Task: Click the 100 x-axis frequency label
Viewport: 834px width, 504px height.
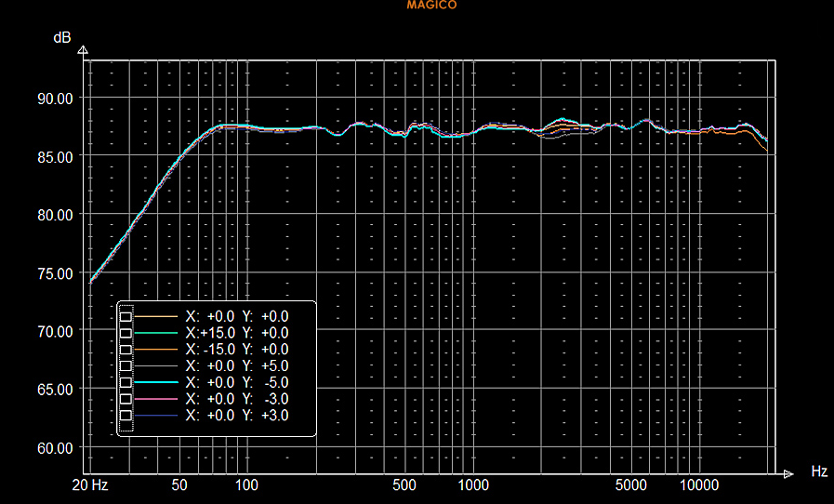Action: point(246,485)
